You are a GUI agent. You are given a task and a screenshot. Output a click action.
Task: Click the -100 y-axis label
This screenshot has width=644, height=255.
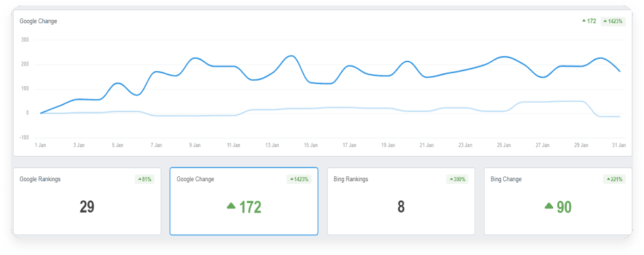[x=24, y=137]
